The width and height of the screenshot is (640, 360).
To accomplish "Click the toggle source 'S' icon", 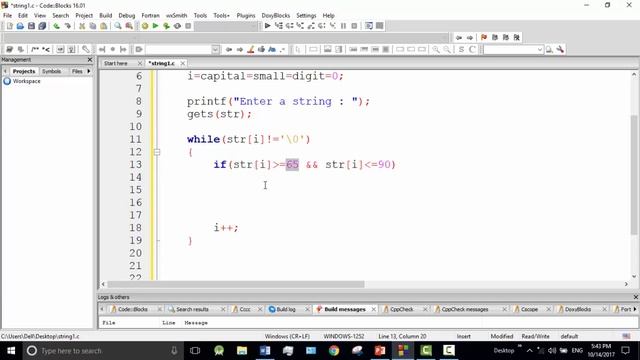I will pyautogui.click(x=461, y=49).
